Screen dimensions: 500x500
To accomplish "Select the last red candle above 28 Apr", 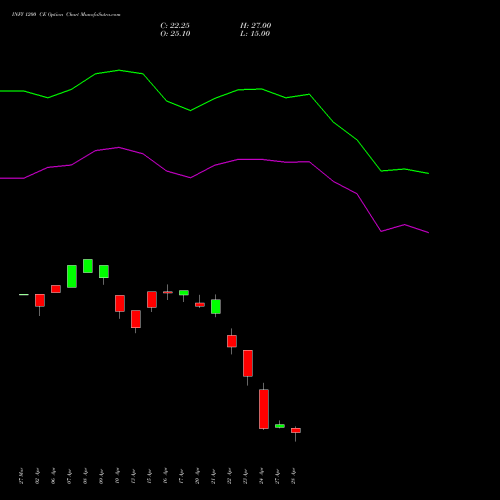I will 296,430.
